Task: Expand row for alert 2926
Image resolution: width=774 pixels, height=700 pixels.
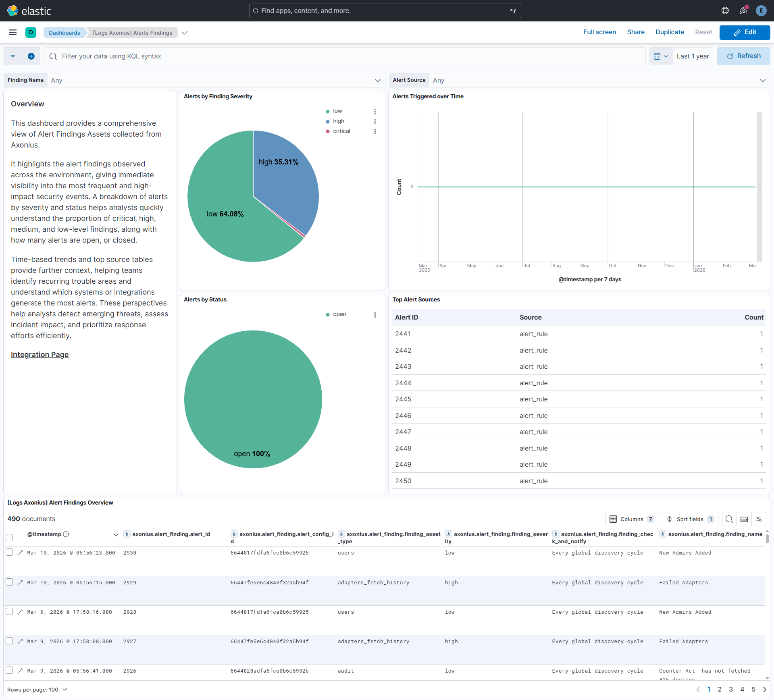Action: point(20,671)
